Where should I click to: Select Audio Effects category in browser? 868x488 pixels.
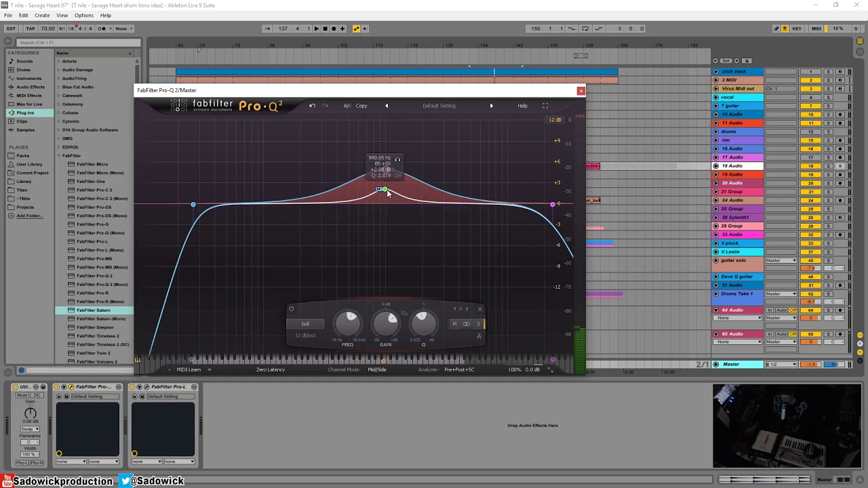click(31, 87)
